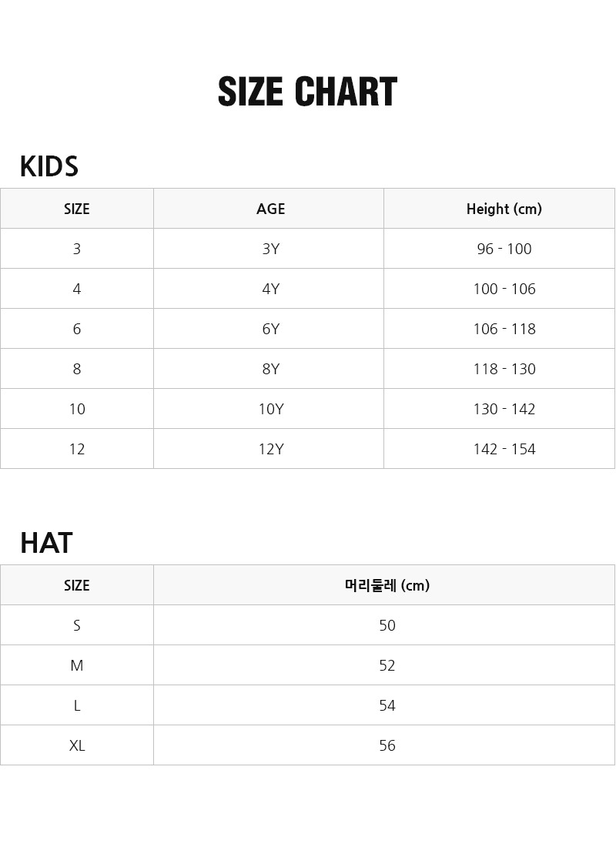Click the 100 - 106 height cell
Image resolution: width=616 pixels, height=847 pixels.
504,289
